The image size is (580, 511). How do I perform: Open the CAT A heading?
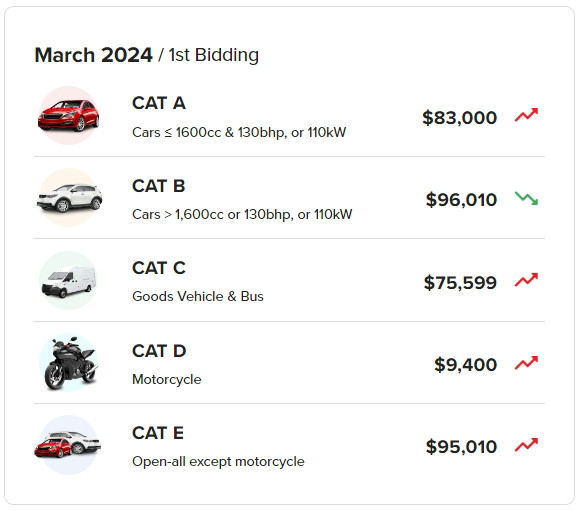pyautogui.click(x=159, y=103)
